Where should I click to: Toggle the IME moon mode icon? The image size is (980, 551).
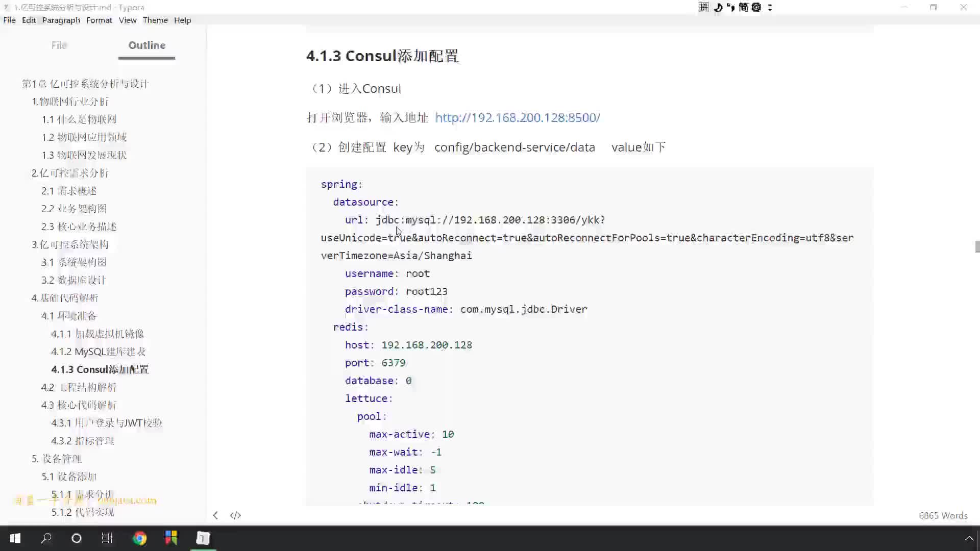718,7
